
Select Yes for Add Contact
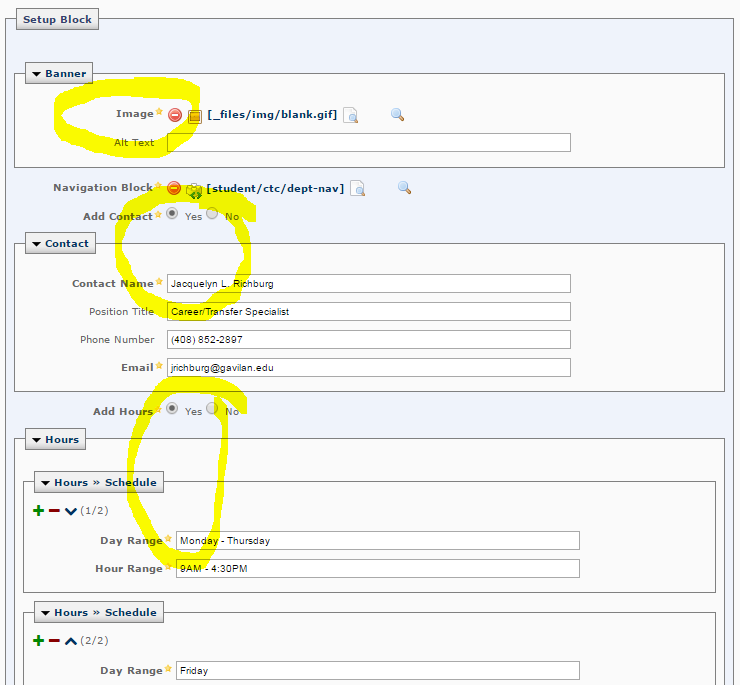(173, 214)
